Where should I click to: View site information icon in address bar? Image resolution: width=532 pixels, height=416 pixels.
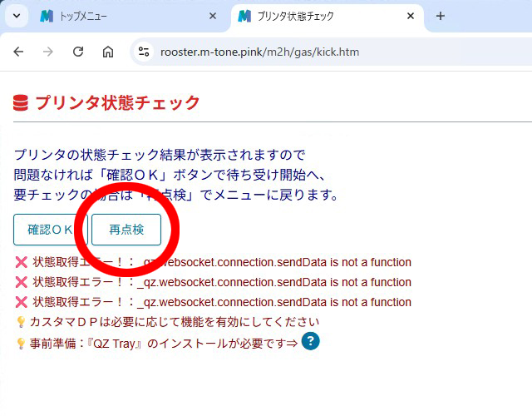click(144, 52)
